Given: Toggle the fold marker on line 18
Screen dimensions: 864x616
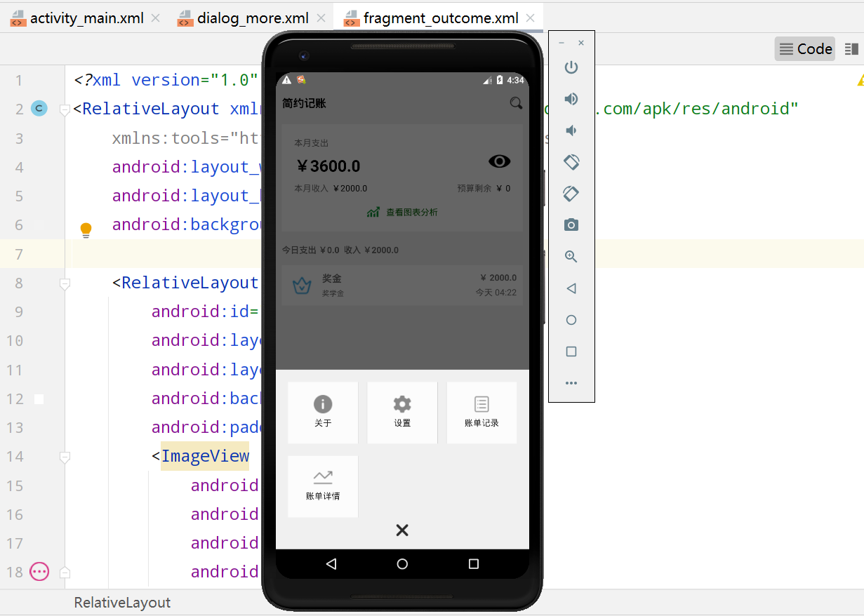Looking at the screenshot, I should 65,573.
